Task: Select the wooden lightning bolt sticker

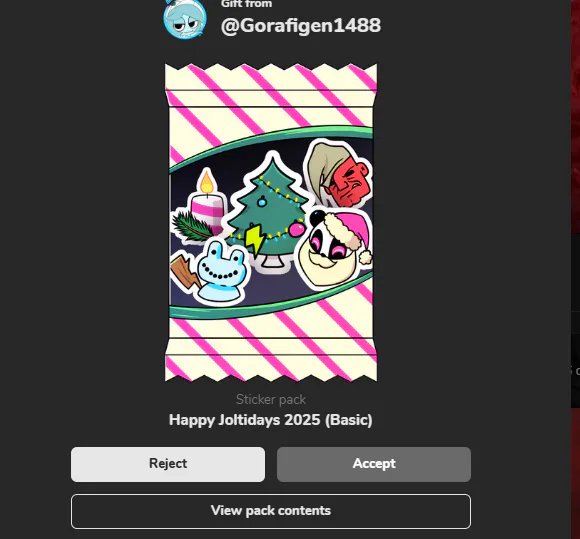Action: [x=185, y=274]
